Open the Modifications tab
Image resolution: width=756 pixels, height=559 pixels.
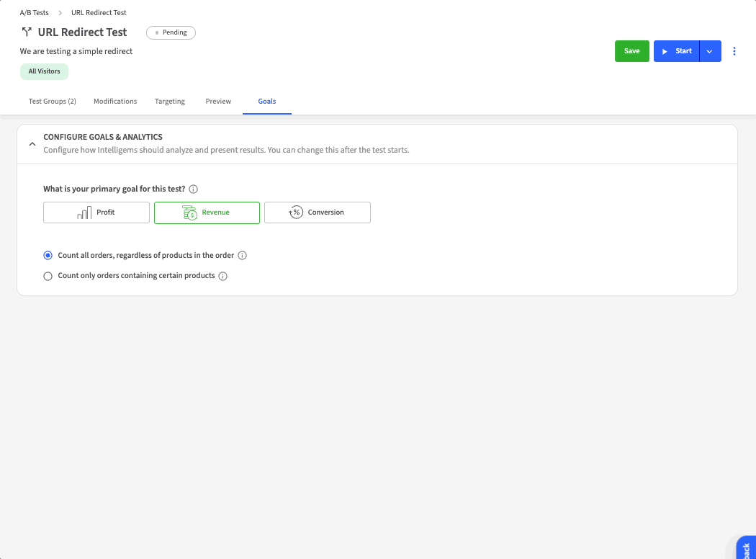pos(115,102)
